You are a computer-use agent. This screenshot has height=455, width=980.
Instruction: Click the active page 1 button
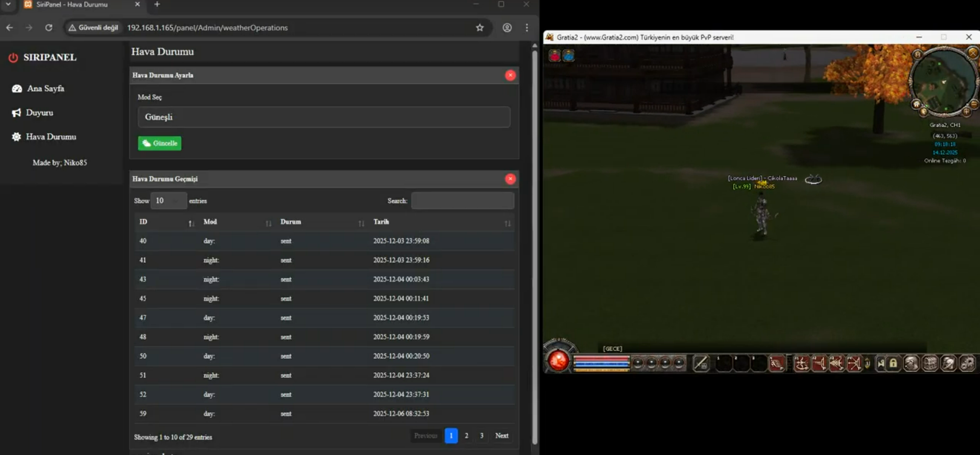(451, 436)
